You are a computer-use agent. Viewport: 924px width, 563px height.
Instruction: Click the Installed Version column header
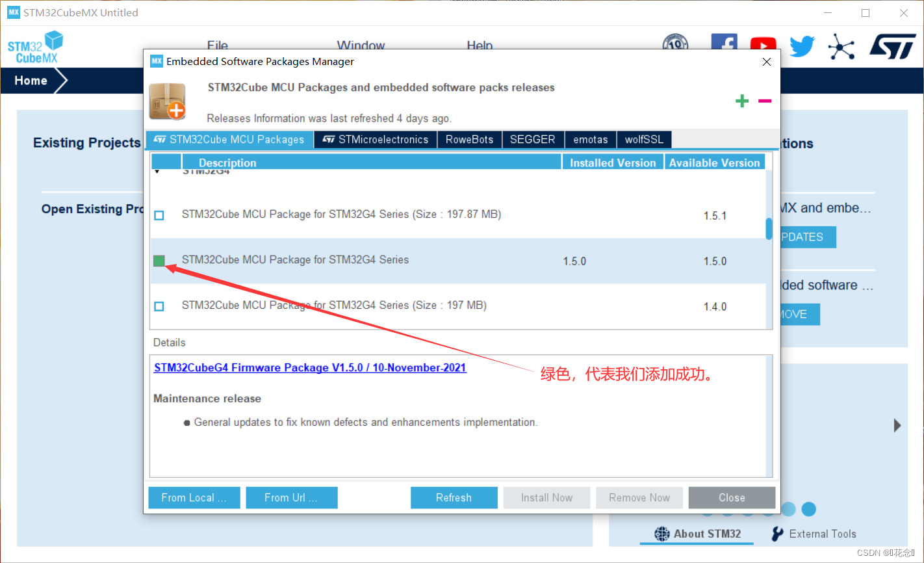coord(613,163)
